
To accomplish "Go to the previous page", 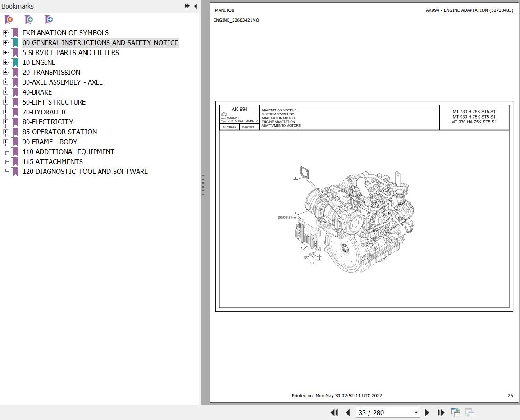I will click(347, 412).
